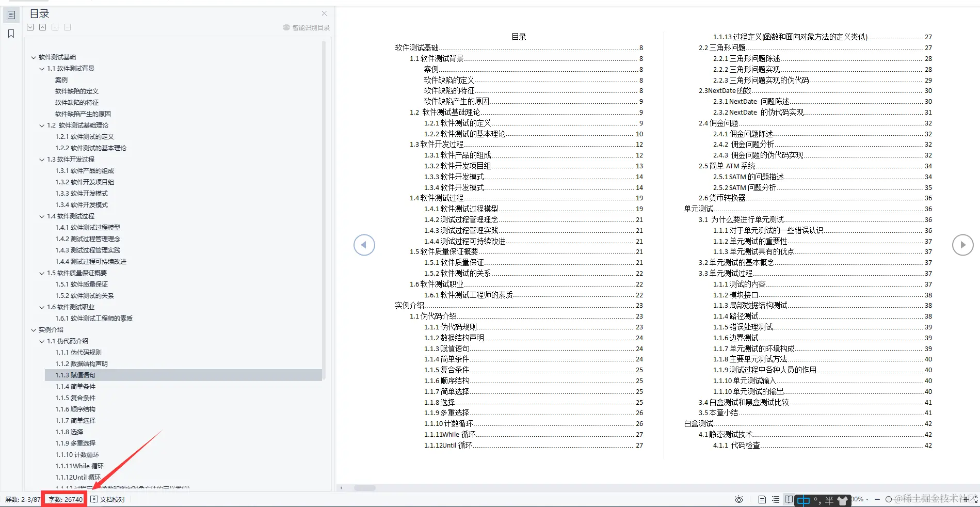Open the IME skin shirt icon
This screenshot has height=507, width=980.
[843, 500]
